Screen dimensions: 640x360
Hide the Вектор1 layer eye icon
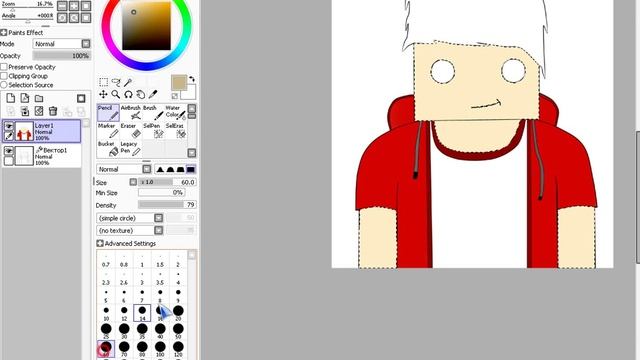[9, 151]
